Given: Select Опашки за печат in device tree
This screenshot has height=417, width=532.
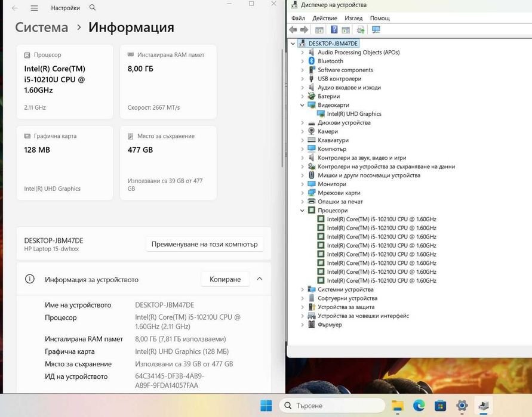Looking at the screenshot, I should 340,202.
